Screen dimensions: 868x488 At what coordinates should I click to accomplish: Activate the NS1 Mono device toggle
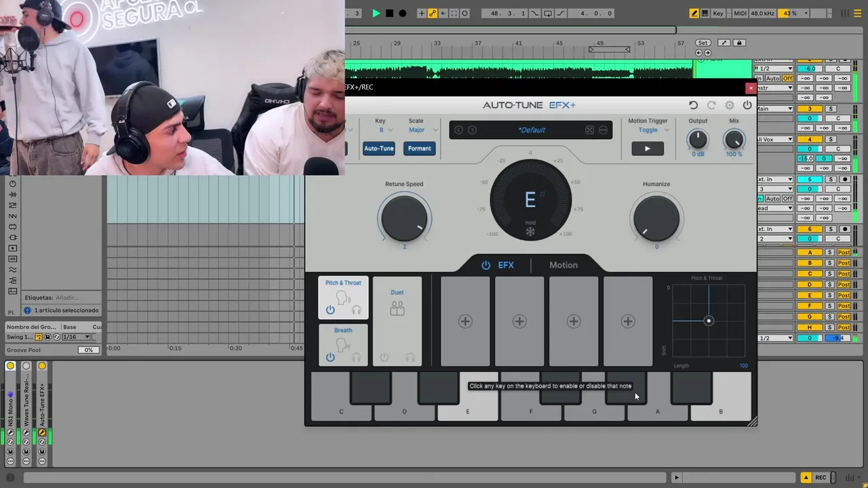point(10,366)
